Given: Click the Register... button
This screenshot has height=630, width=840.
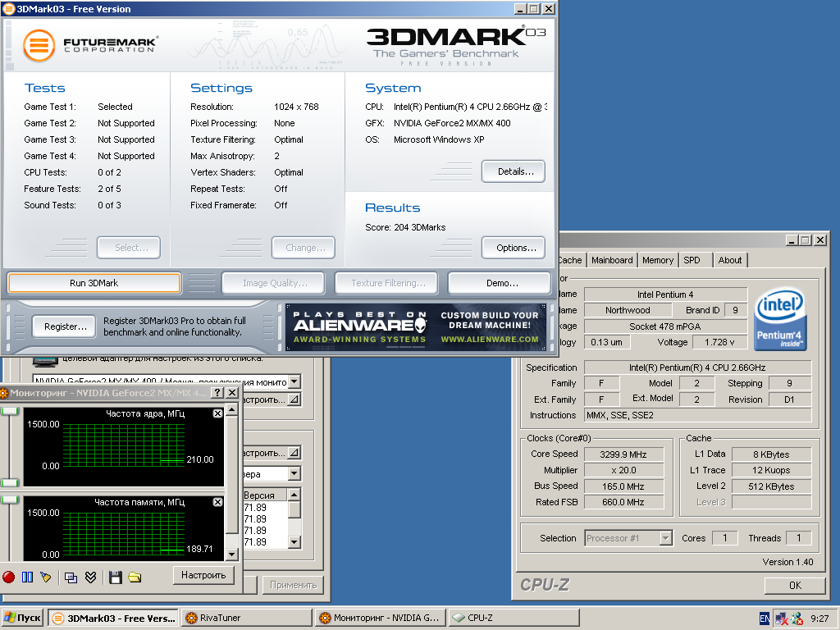Looking at the screenshot, I should (64, 326).
